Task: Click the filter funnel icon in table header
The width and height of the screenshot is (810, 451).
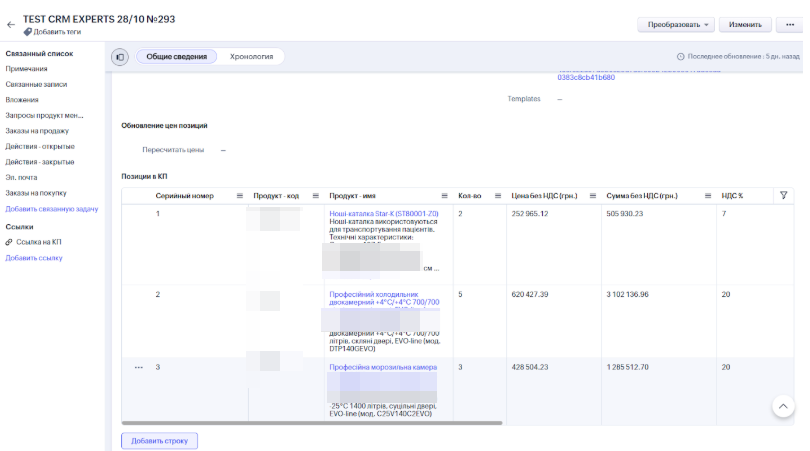Action: point(784,195)
